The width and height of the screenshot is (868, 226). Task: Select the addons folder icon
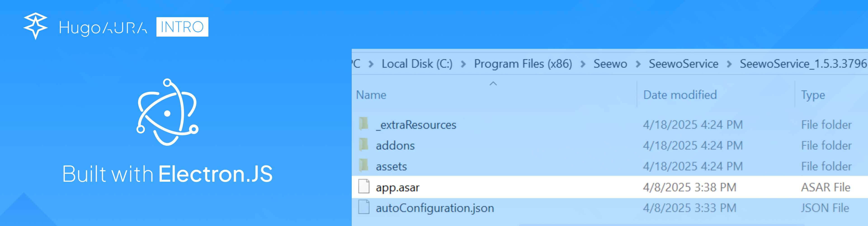363,145
